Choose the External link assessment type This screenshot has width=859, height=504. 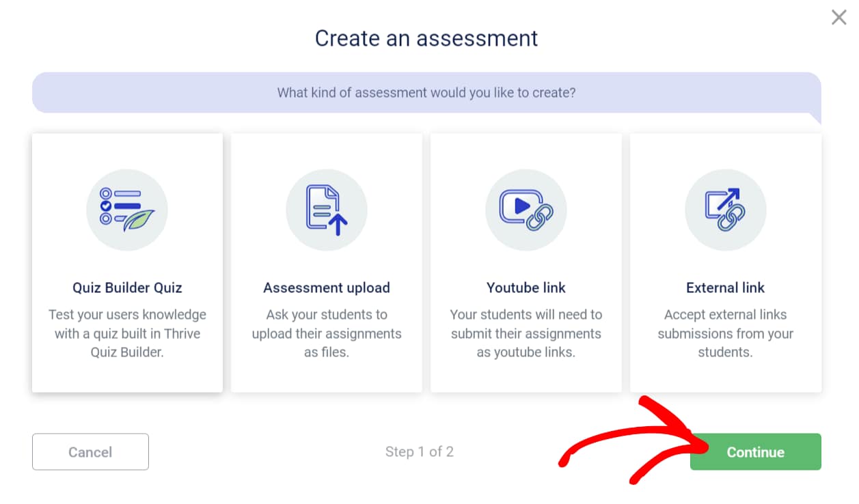click(725, 262)
